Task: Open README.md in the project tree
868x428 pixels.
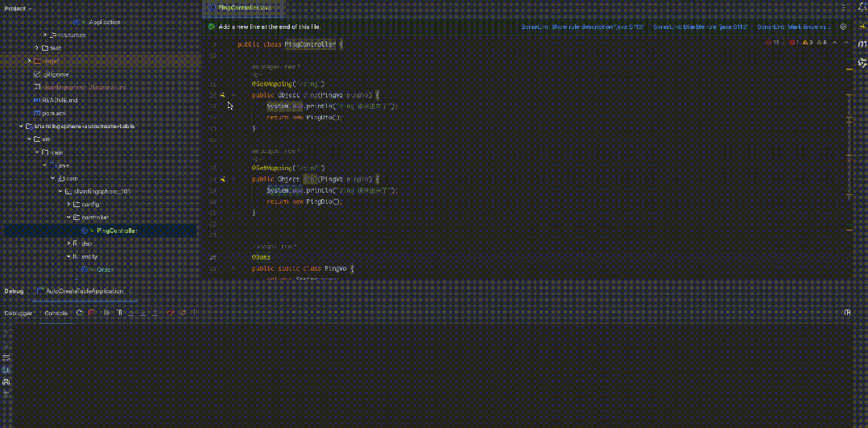Action: coord(60,100)
